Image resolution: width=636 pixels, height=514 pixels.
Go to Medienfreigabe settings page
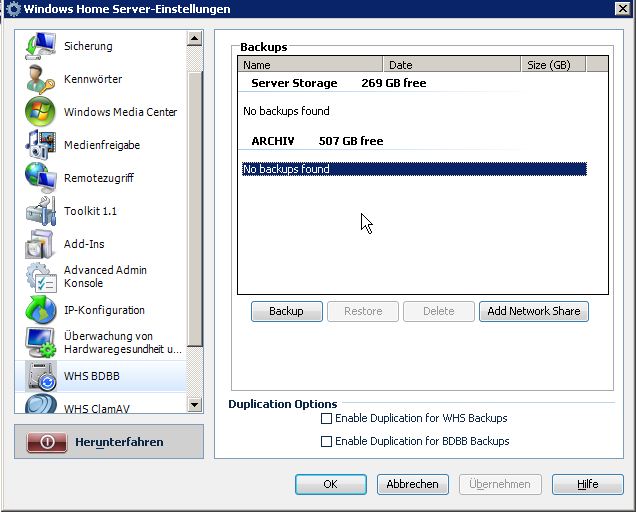pyautogui.click(x=102, y=145)
